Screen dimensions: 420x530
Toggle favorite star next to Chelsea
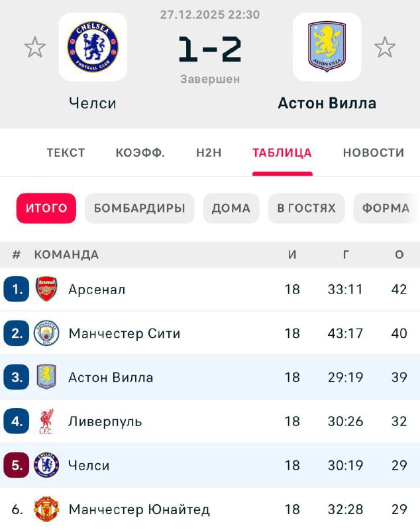pos(35,47)
